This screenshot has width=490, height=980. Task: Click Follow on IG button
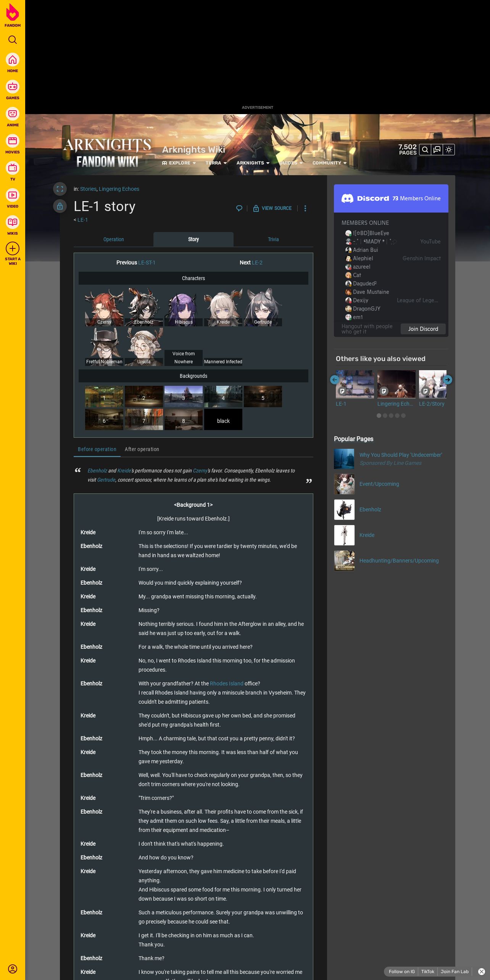(401, 972)
